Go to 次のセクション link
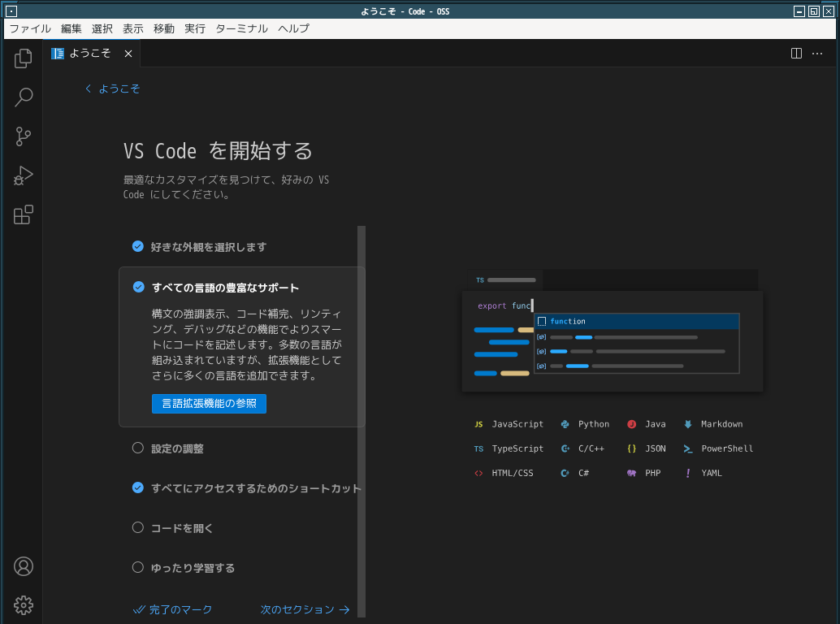 [x=305, y=609]
